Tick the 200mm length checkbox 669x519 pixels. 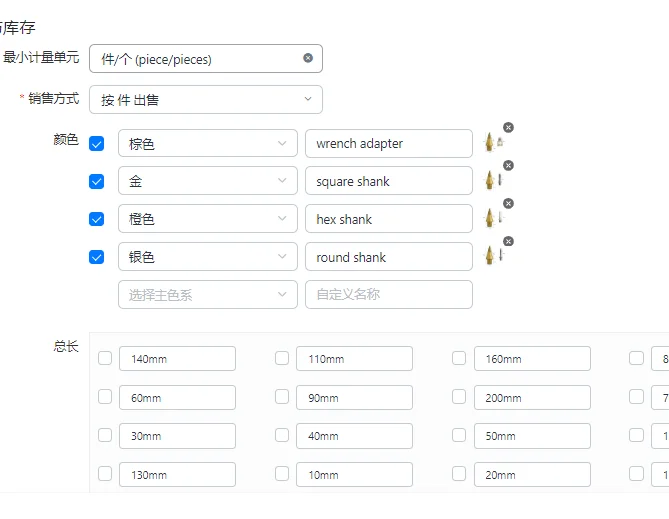459,397
